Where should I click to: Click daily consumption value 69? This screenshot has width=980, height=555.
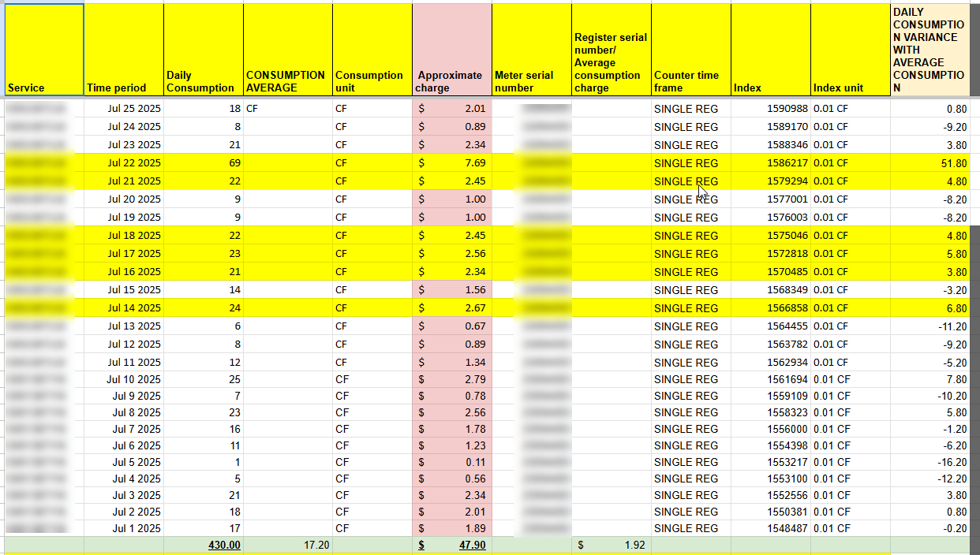pyautogui.click(x=204, y=163)
